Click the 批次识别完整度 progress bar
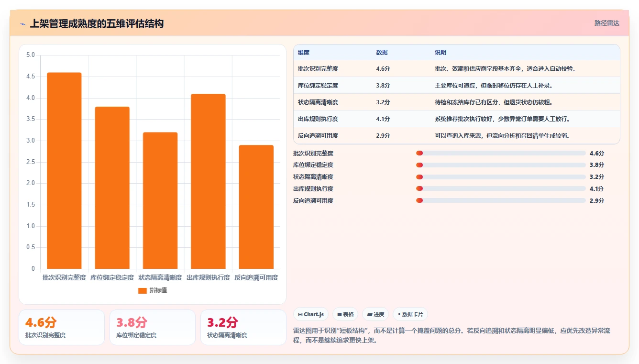Image resolution: width=639 pixels, height=364 pixels. pyautogui.click(x=501, y=153)
